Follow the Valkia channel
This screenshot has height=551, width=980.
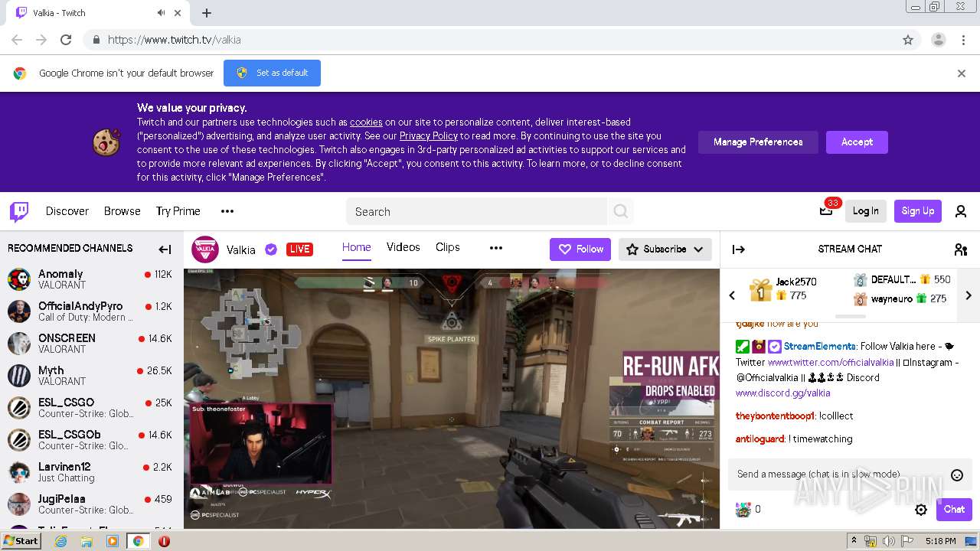pyautogui.click(x=580, y=249)
